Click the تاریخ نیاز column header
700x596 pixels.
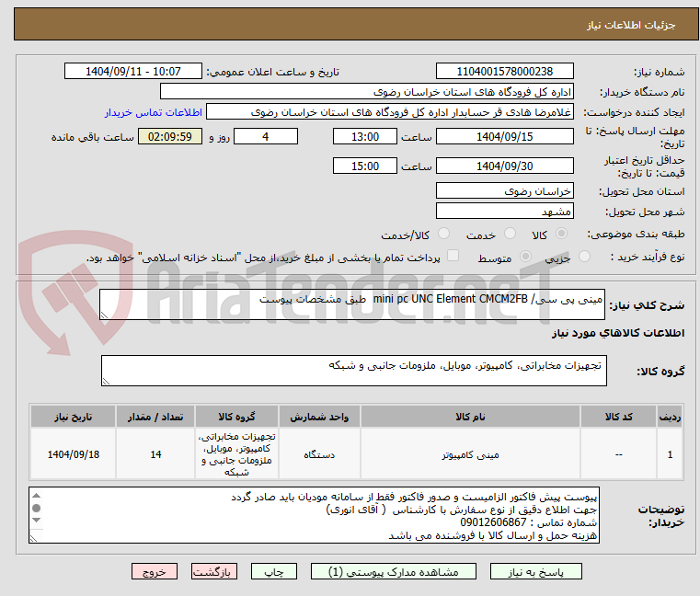[74, 417]
